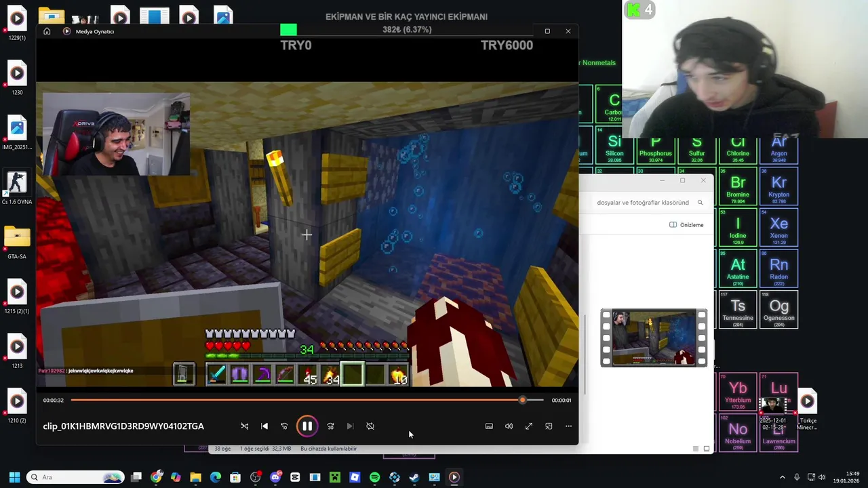
Task: Click the File Explorer search magnifier icon
Action: tap(700, 203)
